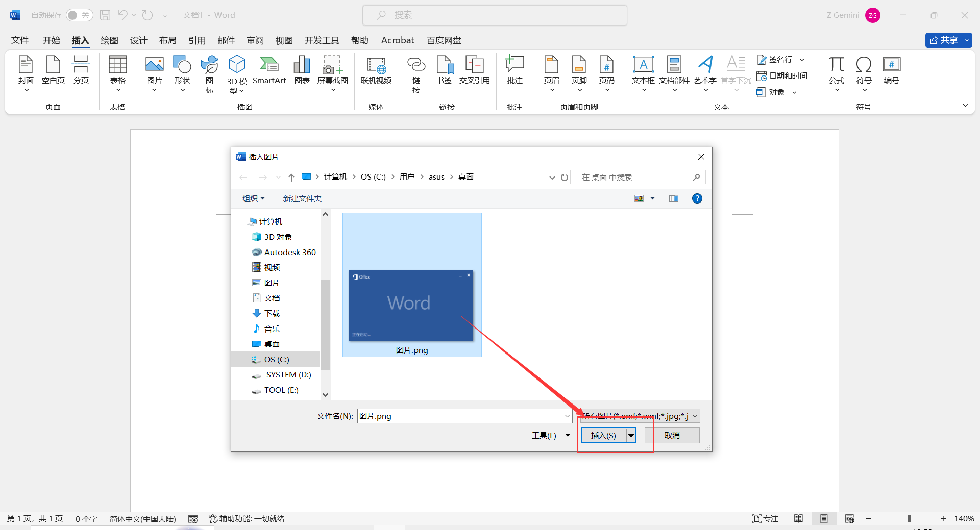Select 桌面 in the navigation tree
Screen dimensions: 980x530
click(272, 344)
